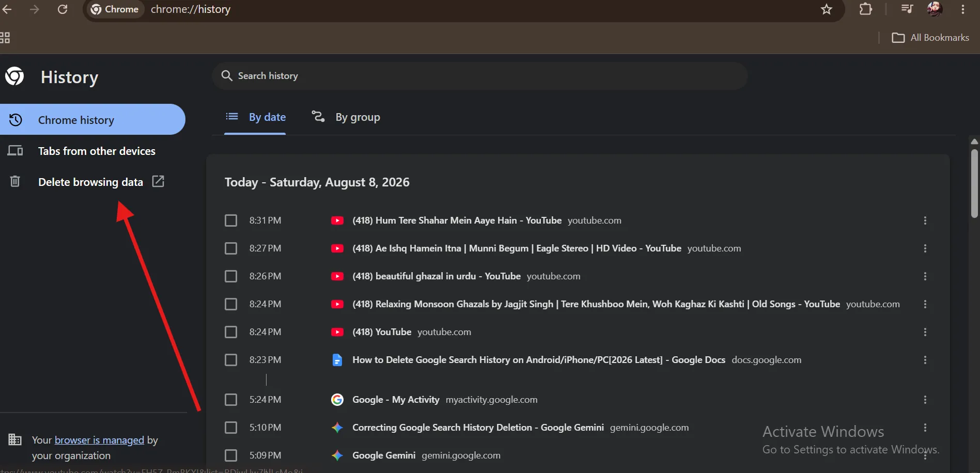Screen dimensions: 980x473
Task: Check the beautiful ghazal in urdu entry box
Action: click(x=231, y=276)
